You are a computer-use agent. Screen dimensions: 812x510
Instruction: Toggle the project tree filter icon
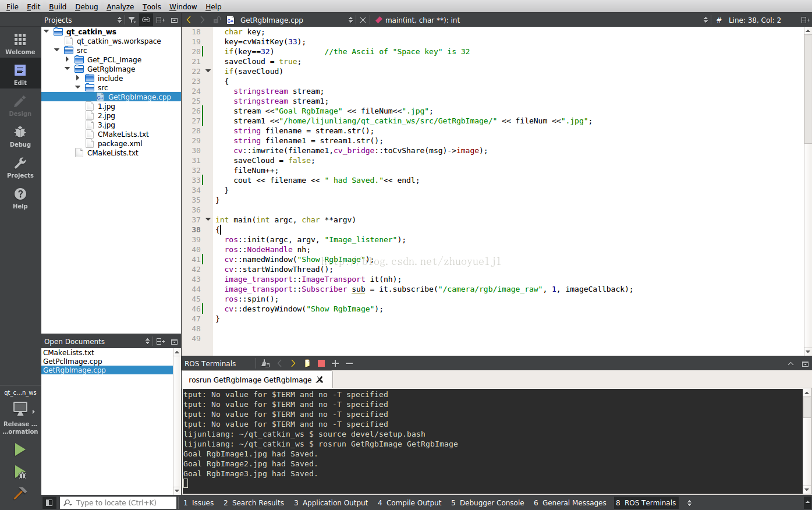pos(132,20)
